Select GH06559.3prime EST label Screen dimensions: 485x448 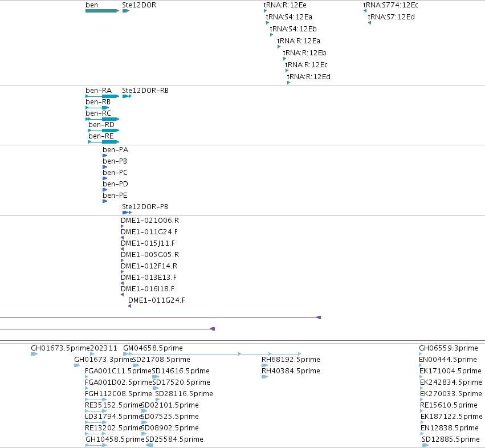[449, 348]
